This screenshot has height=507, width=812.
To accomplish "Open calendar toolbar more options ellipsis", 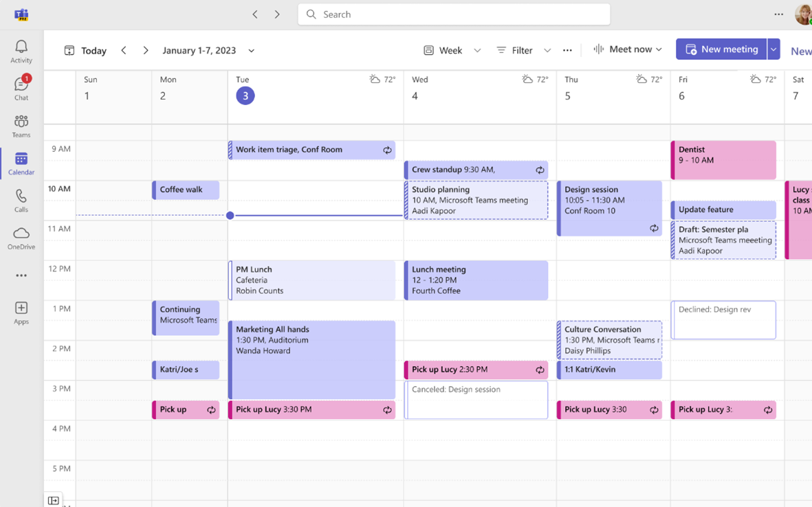I will pos(567,50).
